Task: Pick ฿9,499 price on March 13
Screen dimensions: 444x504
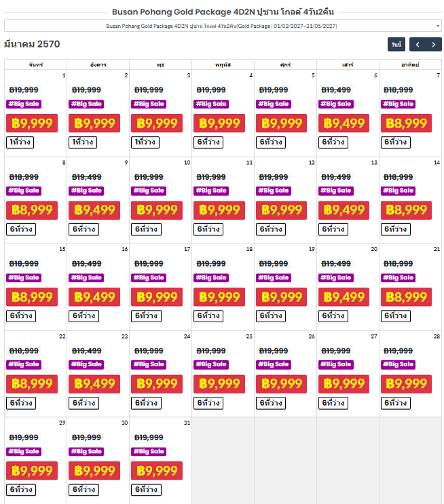Action: (x=344, y=210)
